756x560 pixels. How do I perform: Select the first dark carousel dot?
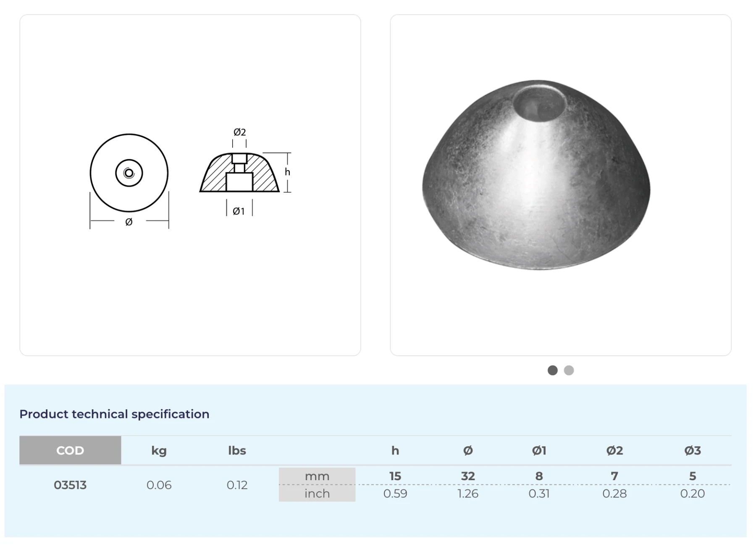[x=552, y=370]
